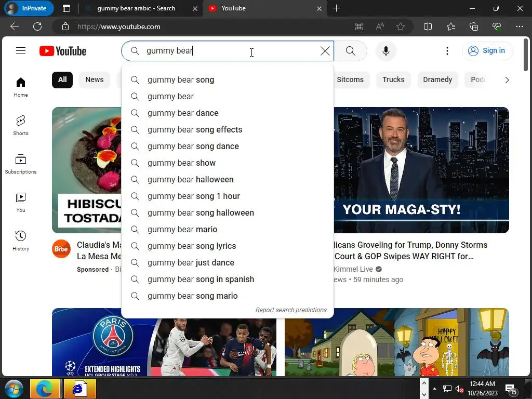532x399 pixels.
Task: Choose suggestion gummy bear song
Action: point(228,79)
